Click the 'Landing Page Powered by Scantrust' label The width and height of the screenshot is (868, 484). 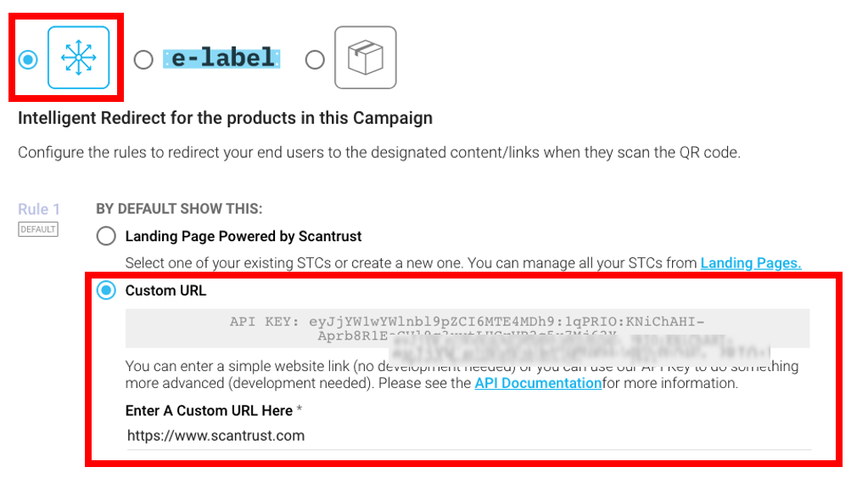[x=244, y=236]
